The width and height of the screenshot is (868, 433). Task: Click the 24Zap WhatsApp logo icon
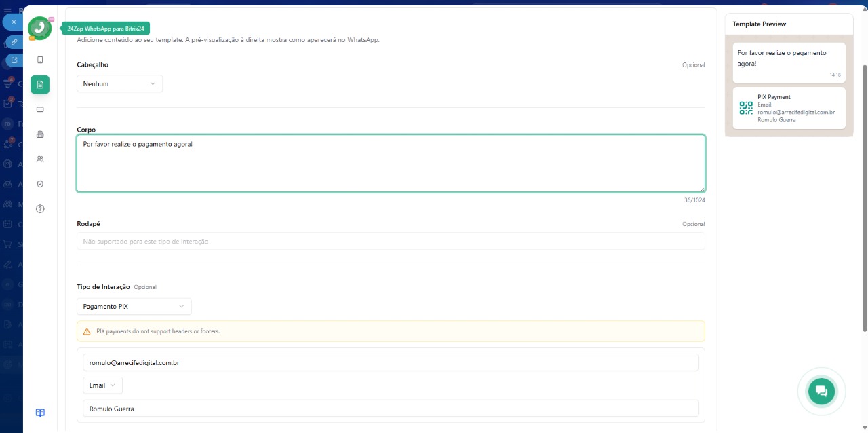40,28
